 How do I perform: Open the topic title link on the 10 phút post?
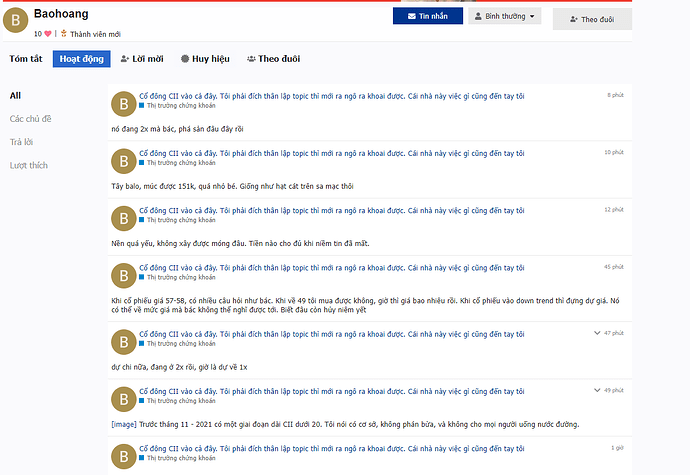[x=332, y=153]
